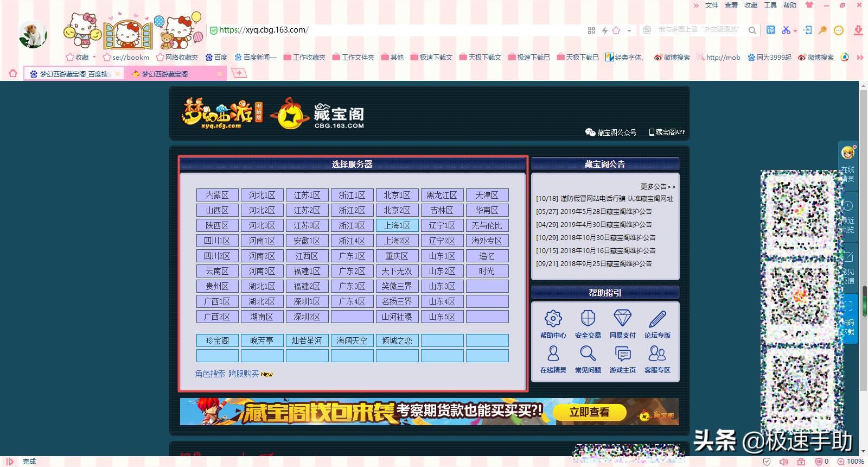The width and height of the screenshot is (868, 467).
Task: Open the Help Center gear icon
Action: coord(553,319)
